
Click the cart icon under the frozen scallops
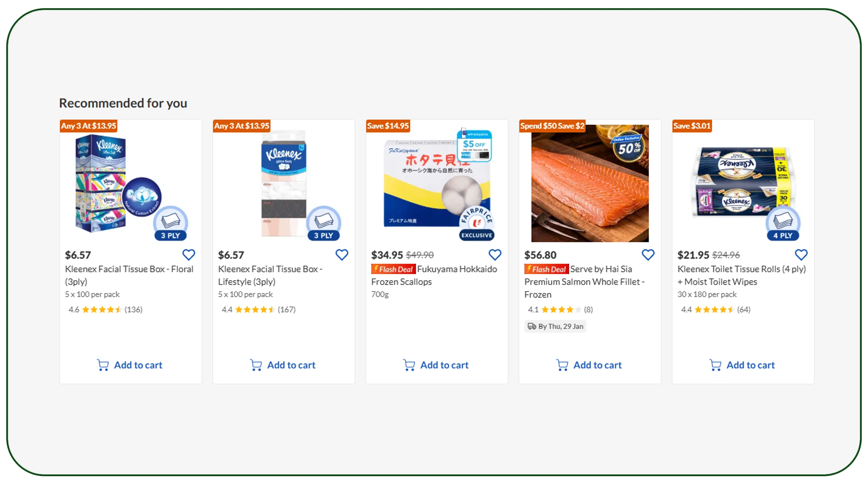(x=408, y=364)
